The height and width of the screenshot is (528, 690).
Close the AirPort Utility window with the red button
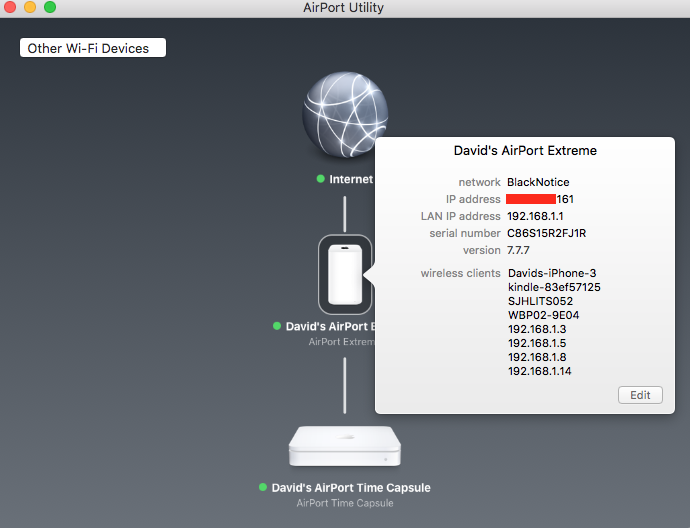click(9, 7)
